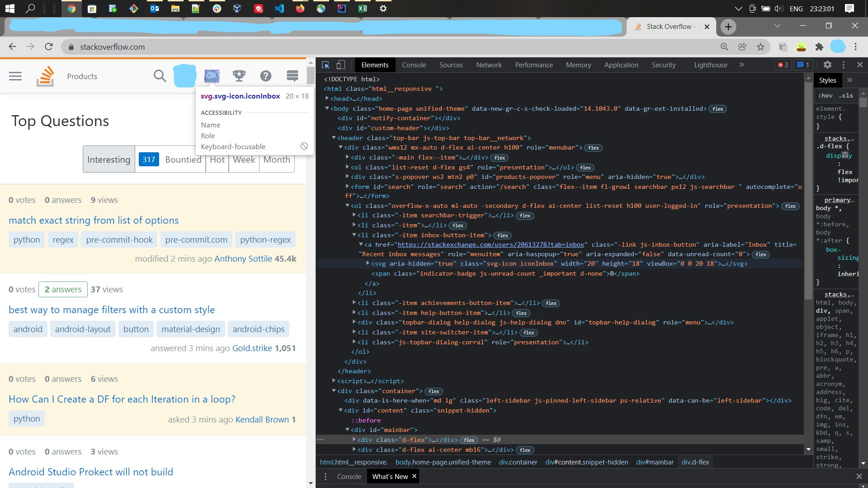Select the Interesting filter tab

[x=108, y=159]
